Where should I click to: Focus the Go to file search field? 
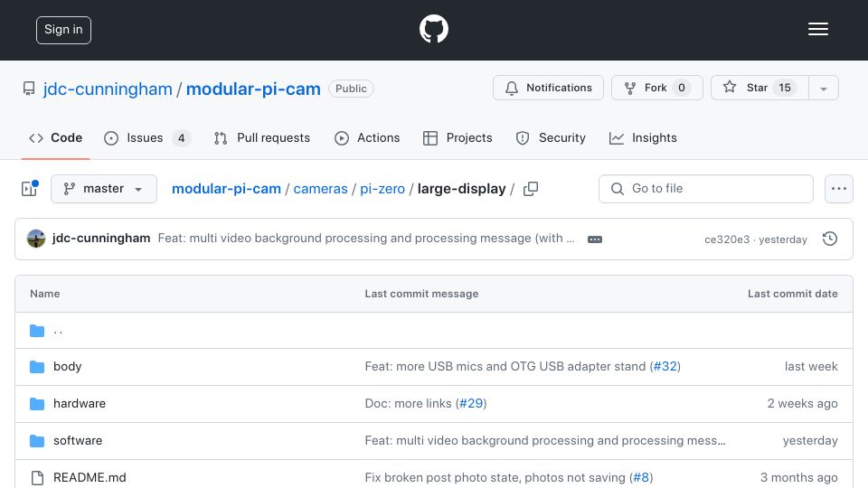(x=706, y=189)
